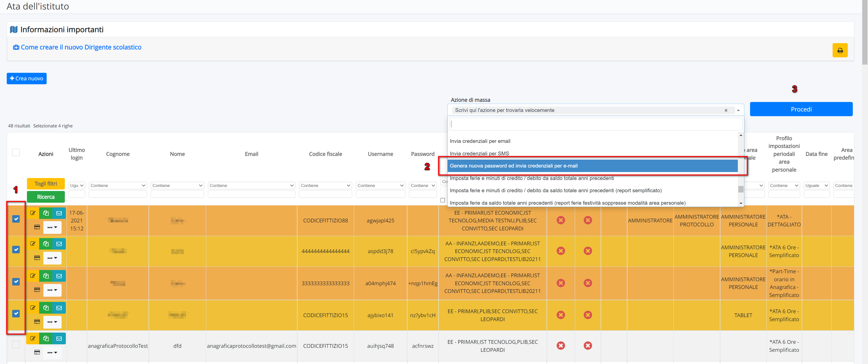Image resolution: width=868 pixels, height=364 pixels.
Task: Select 'Imposta ferie da saldo totale' option
Action: pos(592,203)
